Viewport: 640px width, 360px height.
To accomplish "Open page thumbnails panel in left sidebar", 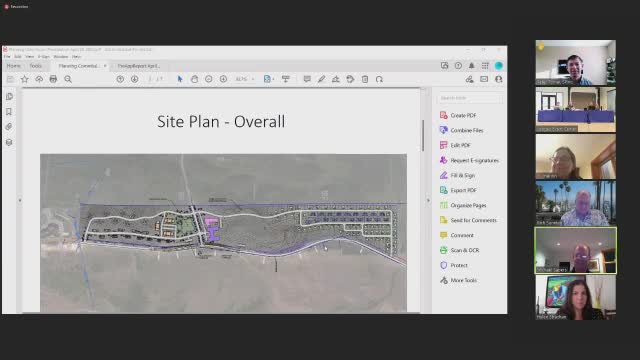I will tap(9, 97).
